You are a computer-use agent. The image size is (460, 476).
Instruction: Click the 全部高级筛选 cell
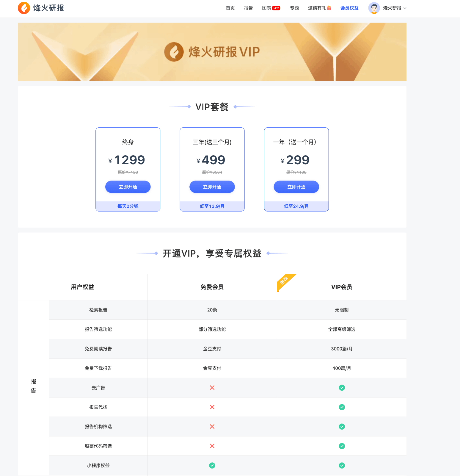click(x=342, y=329)
